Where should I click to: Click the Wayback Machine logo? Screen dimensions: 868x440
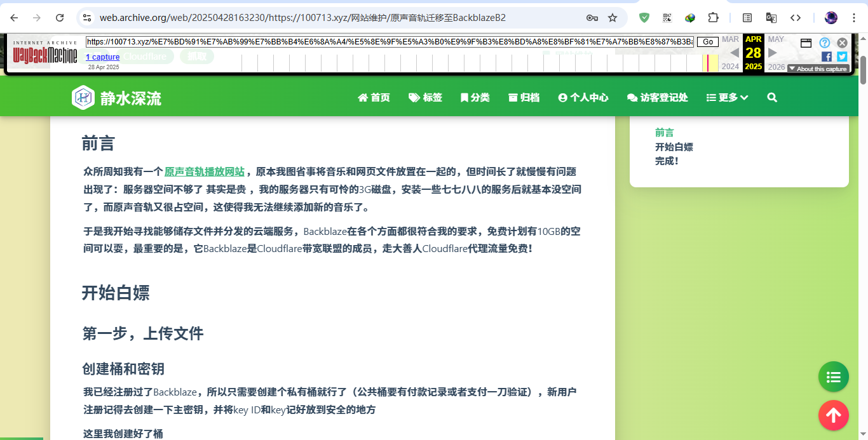[45, 51]
